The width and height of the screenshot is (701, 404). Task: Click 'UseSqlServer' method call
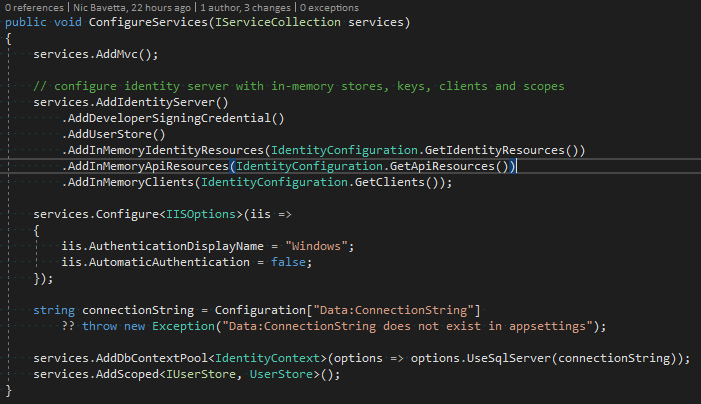click(508, 358)
